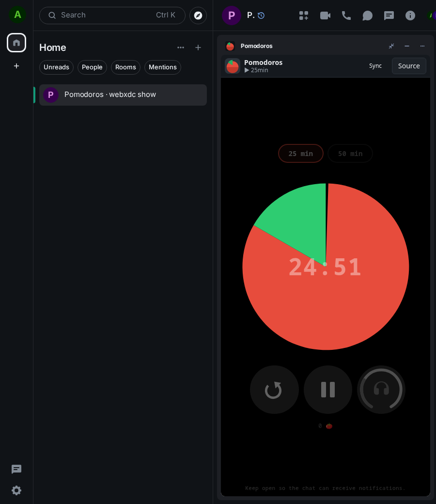Click the plus button beside Home
Screen dimensions: 436x504
click(x=198, y=47)
